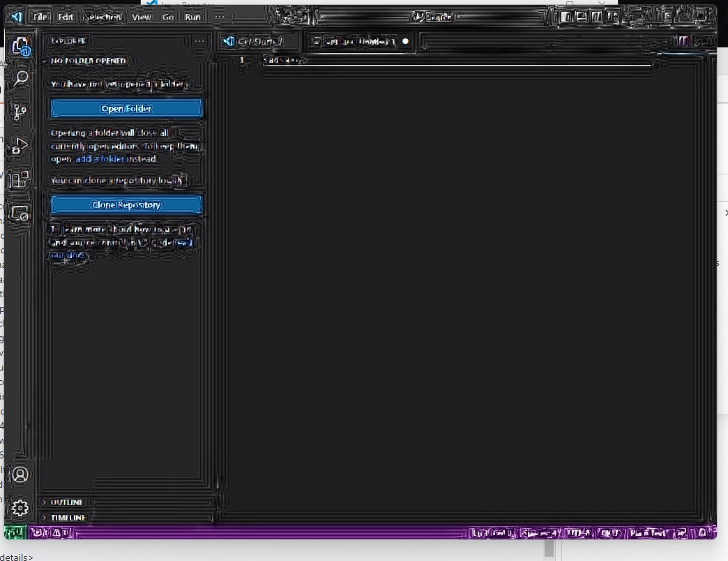Click the Open Folder button
728x561 pixels.
pyautogui.click(x=126, y=109)
